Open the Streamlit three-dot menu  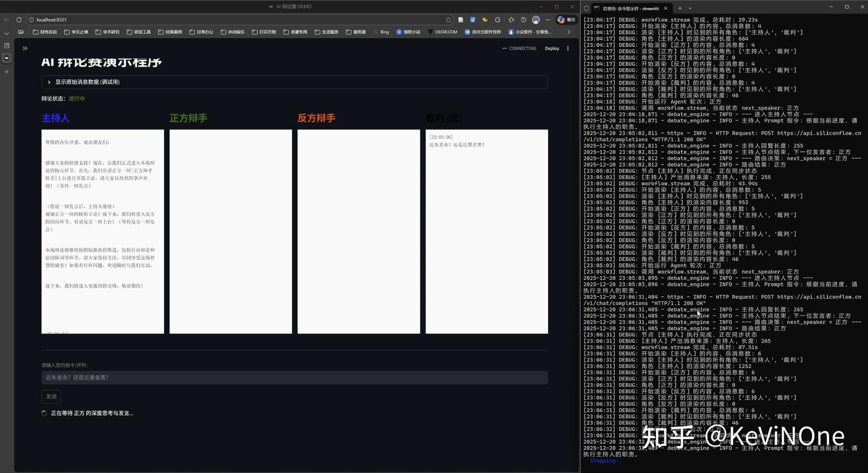tap(568, 48)
